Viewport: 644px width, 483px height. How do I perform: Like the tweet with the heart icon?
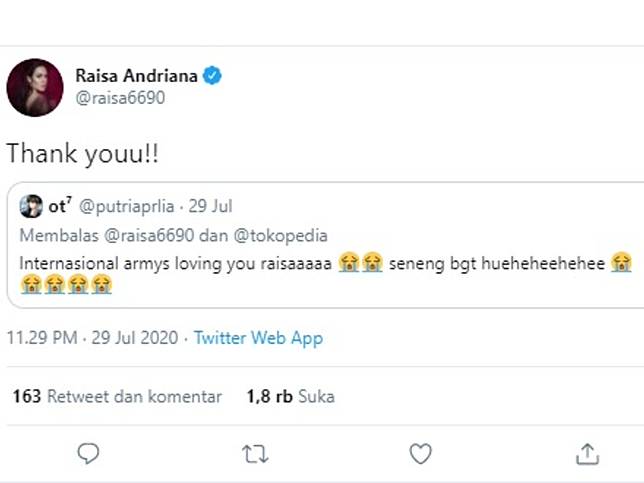(x=421, y=454)
